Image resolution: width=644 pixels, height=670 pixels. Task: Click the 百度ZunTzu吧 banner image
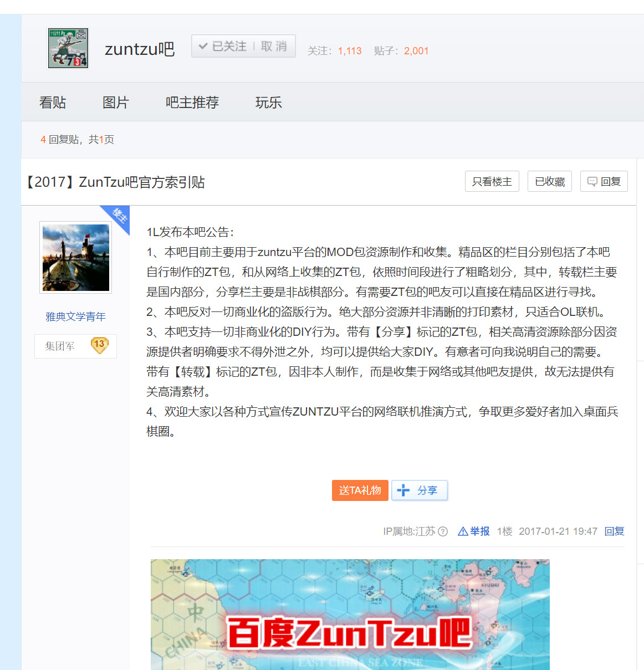coord(350,615)
